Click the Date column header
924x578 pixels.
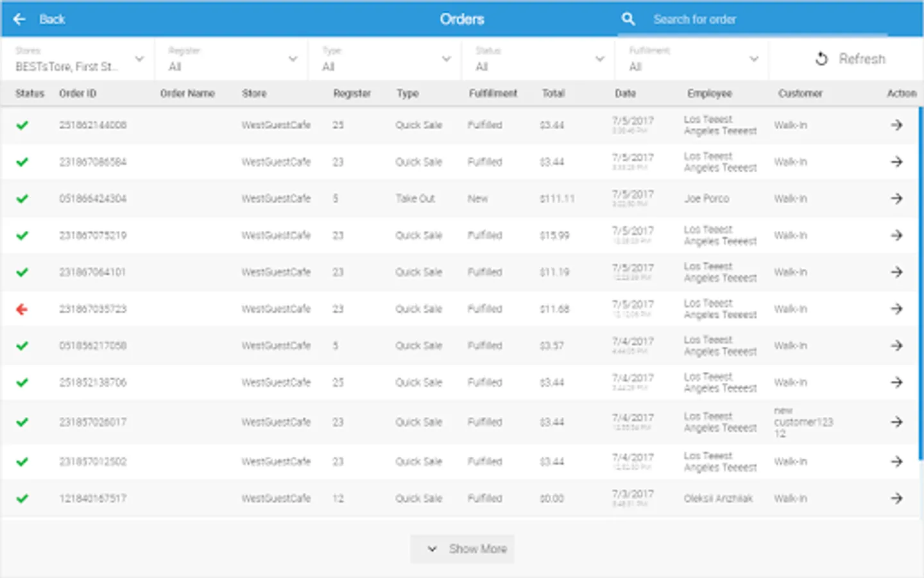click(624, 93)
